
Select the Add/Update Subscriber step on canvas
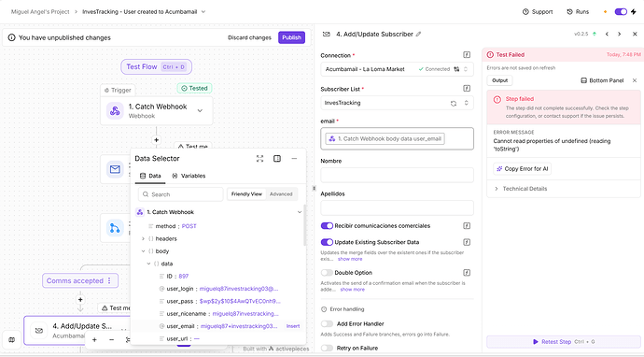click(x=77, y=330)
